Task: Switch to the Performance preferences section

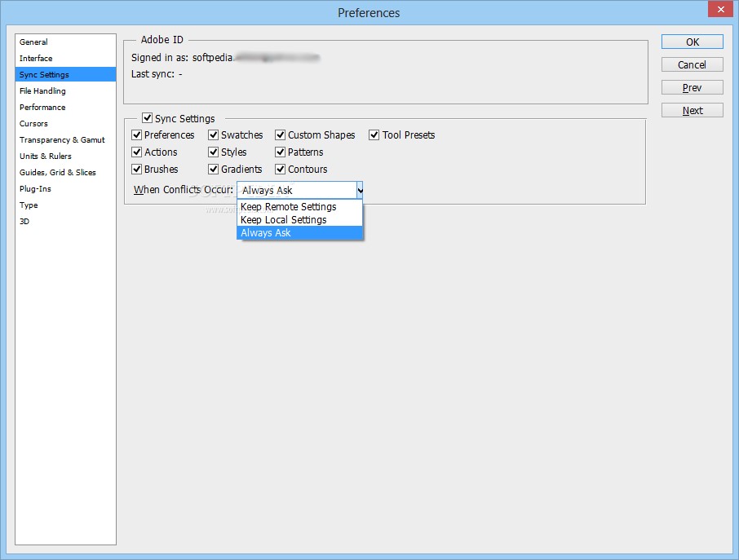Action: (x=42, y=107)
